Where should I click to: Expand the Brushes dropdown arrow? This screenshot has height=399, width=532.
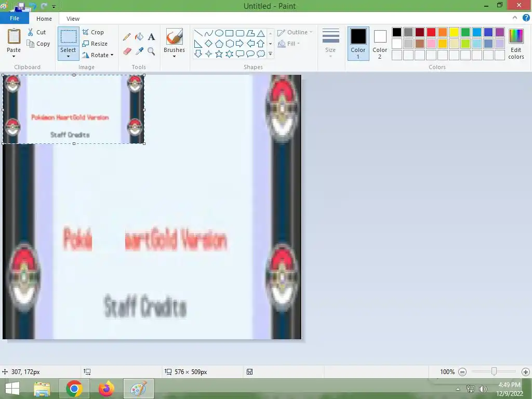click(x=175, y=56)
